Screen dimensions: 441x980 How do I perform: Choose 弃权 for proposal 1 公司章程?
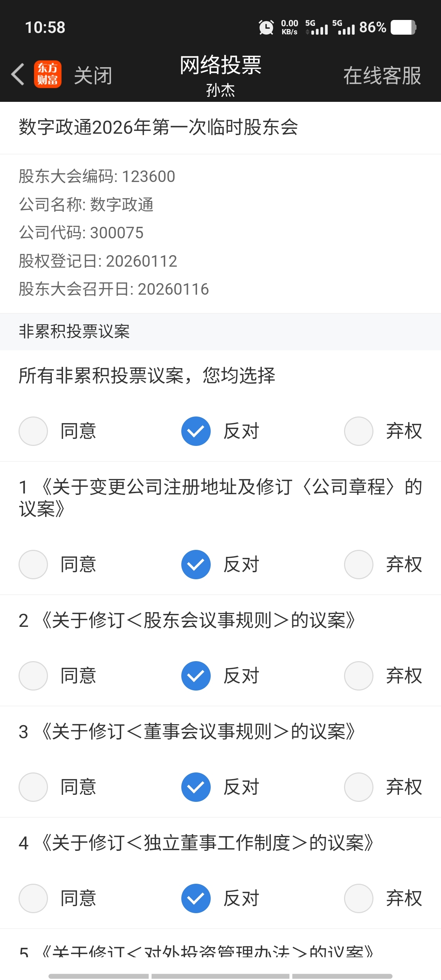click(358, 564)
